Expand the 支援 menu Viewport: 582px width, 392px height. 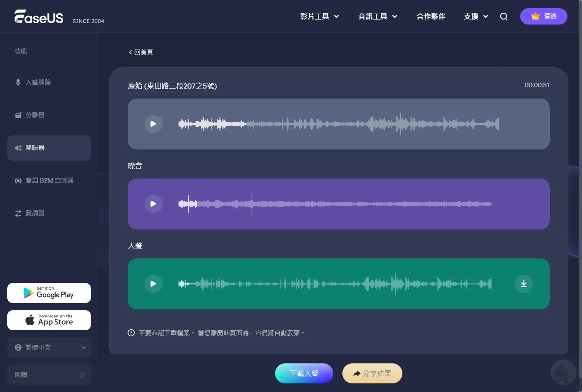pos(476,16)
